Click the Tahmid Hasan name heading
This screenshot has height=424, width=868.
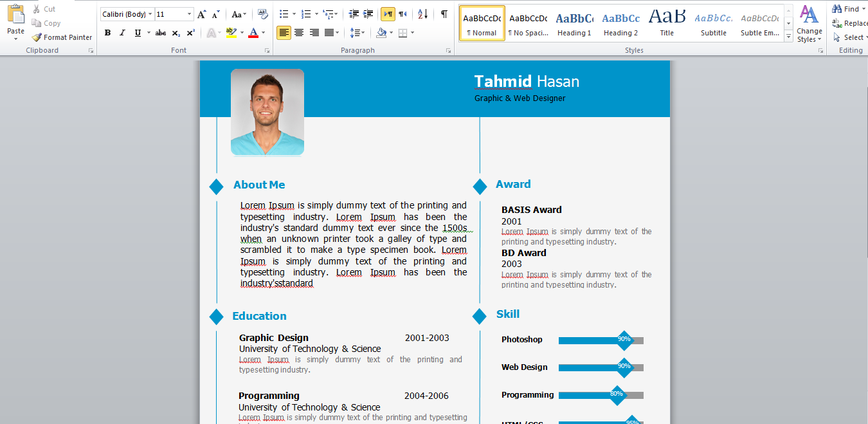527,81
